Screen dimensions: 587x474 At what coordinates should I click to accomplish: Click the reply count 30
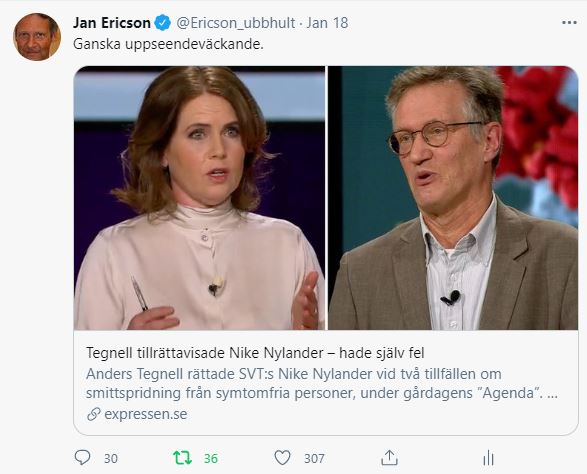pyautogui.click(x=111, y=459)
